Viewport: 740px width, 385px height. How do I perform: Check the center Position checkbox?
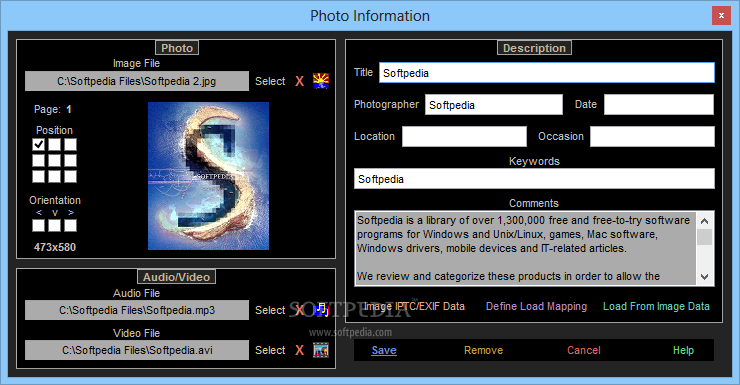[x=55, y=160]
